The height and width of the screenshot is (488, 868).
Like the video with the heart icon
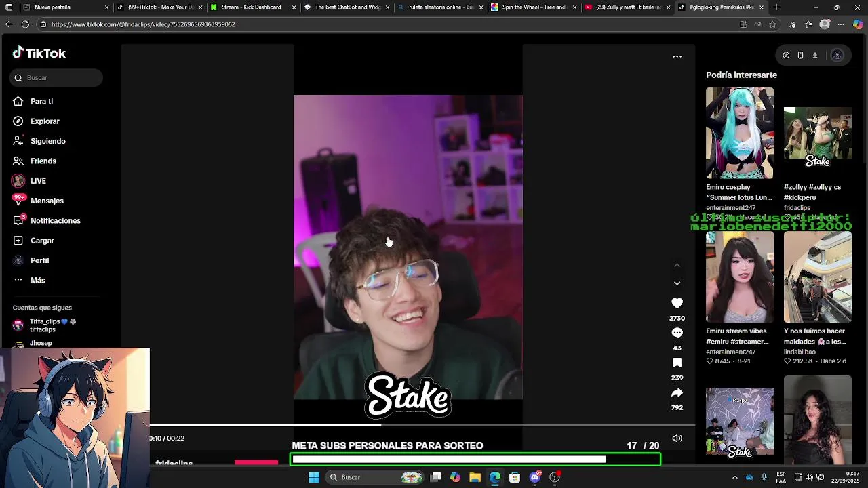677,303
